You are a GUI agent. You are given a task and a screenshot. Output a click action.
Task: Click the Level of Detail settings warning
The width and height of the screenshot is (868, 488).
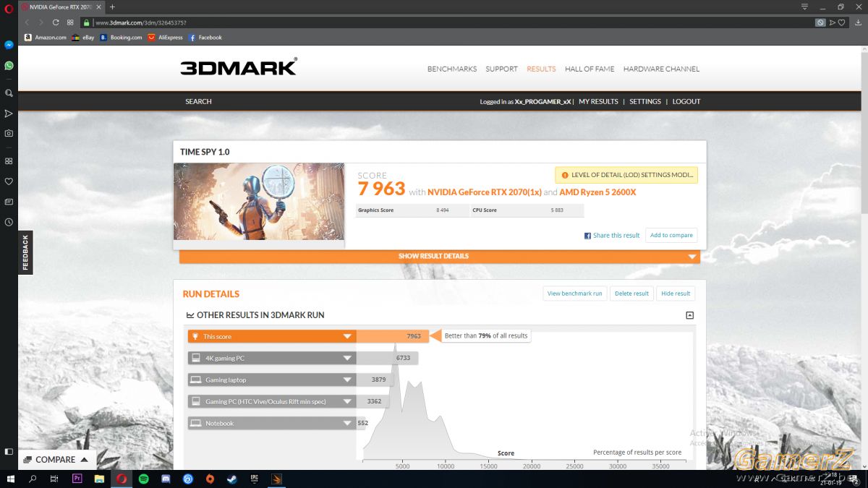pos(626,175)
